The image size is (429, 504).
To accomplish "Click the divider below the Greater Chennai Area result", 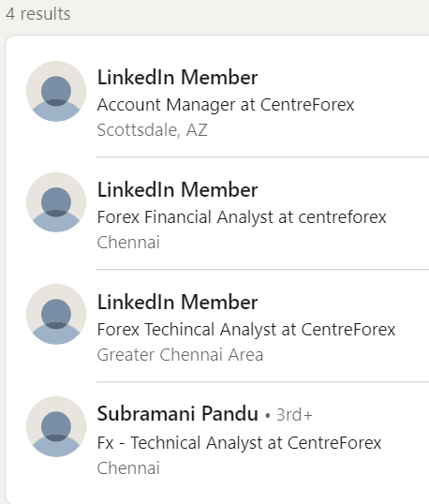I will click(x=262, y=382).
